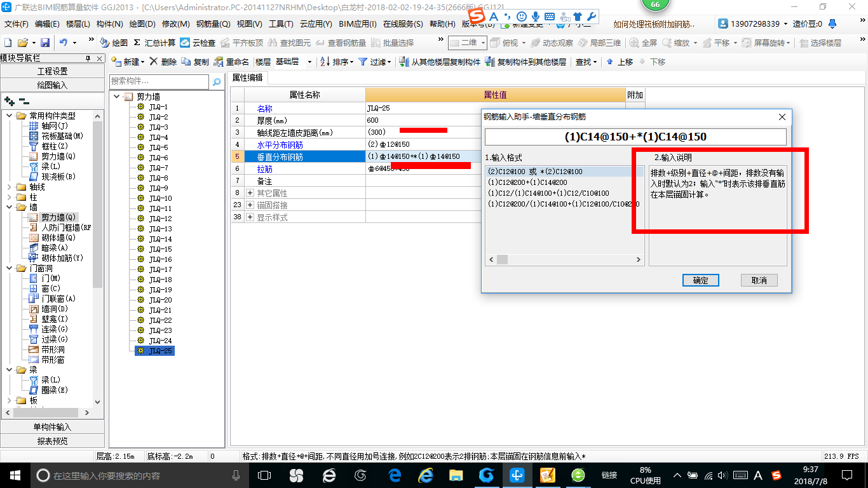Click the 绘图输入 navigation button
This screenshot has width=868, height=488.
(52, 85)
